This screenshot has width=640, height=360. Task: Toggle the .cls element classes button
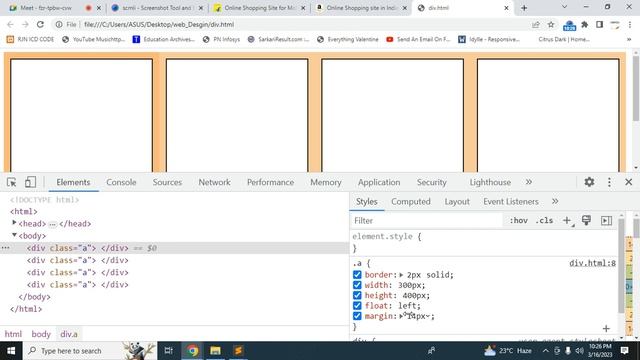(x=544, y=220)
